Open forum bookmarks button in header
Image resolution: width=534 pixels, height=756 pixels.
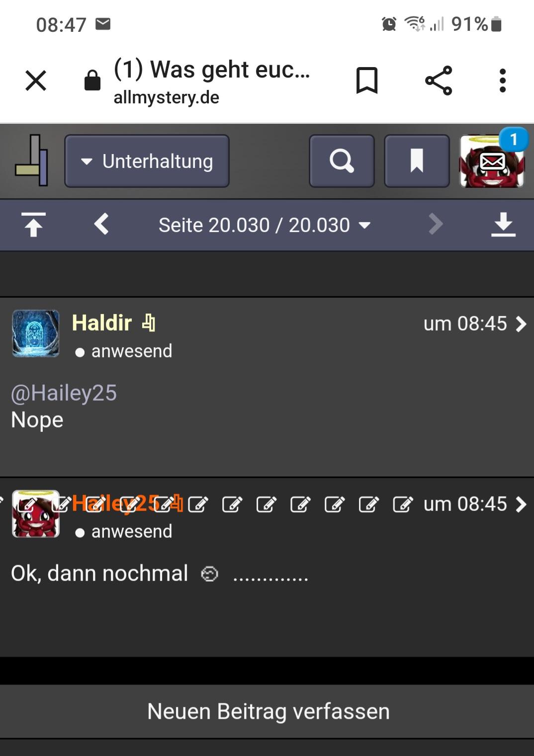coord(417,161)
